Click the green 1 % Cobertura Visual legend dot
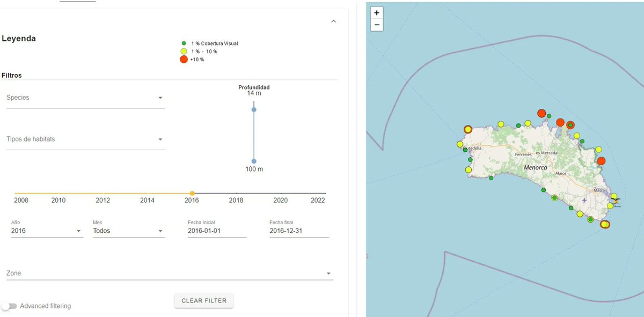644x317 pixels. coord(184,43)
